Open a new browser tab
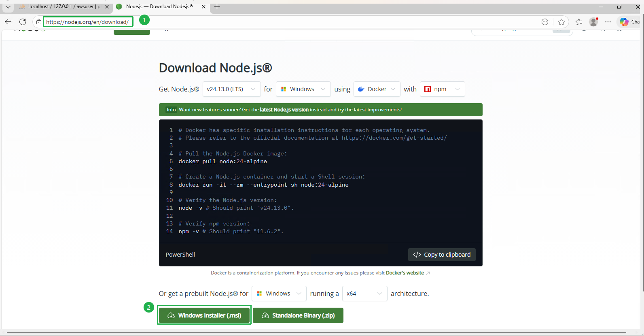 [x=217, y=6]
